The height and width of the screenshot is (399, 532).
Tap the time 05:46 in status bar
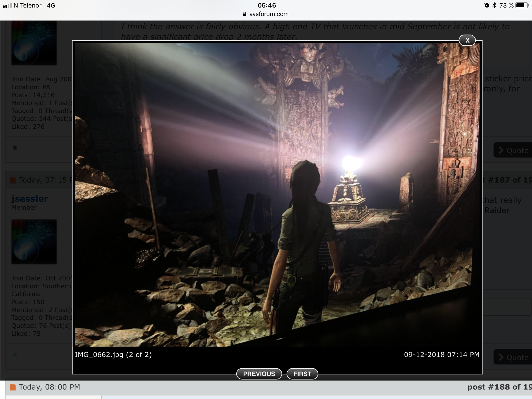tap(267, 5)
